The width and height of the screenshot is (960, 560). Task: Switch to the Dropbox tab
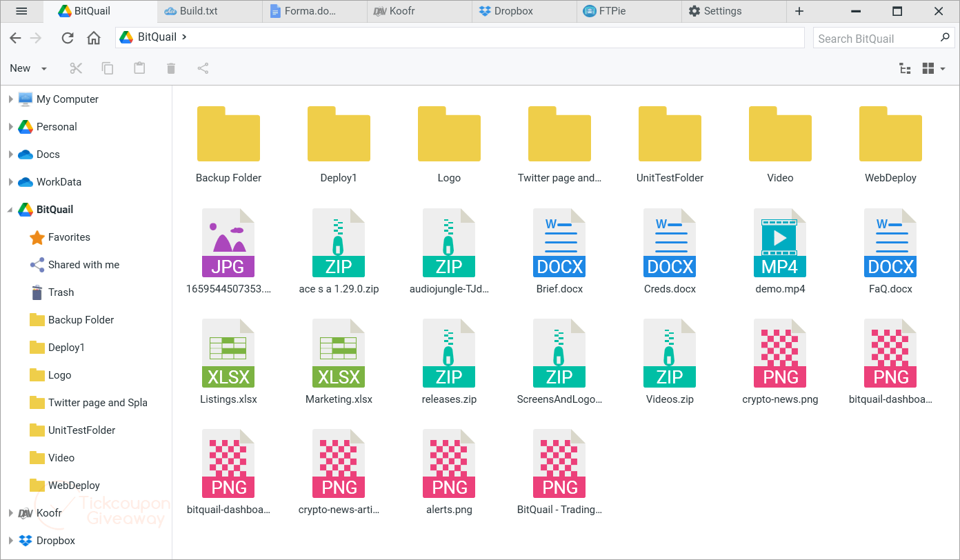click(x=524, y=11)
